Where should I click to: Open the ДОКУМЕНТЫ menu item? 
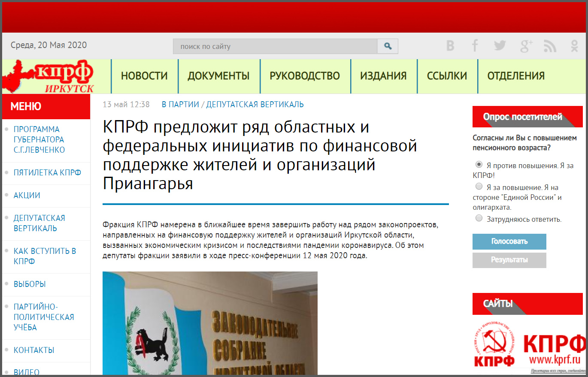pos(218,76)
